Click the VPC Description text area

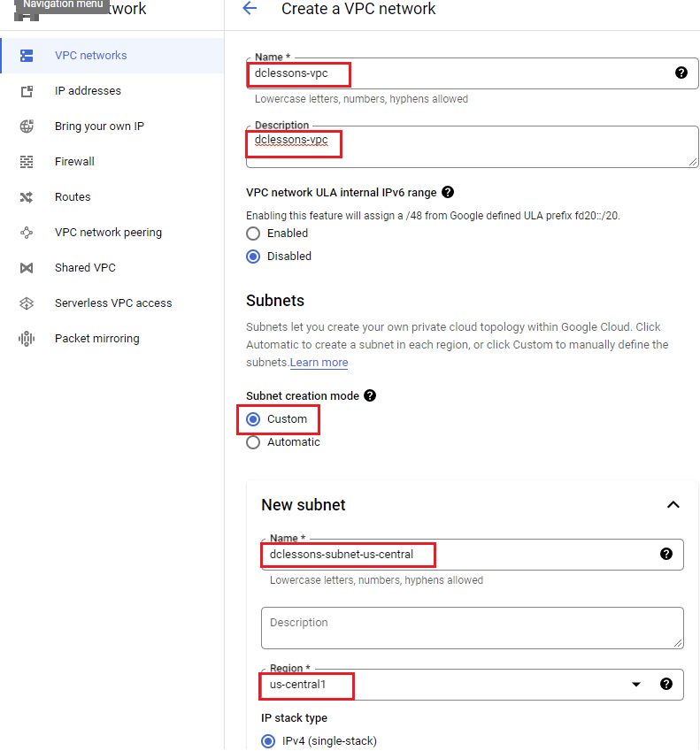pos(472,147)
